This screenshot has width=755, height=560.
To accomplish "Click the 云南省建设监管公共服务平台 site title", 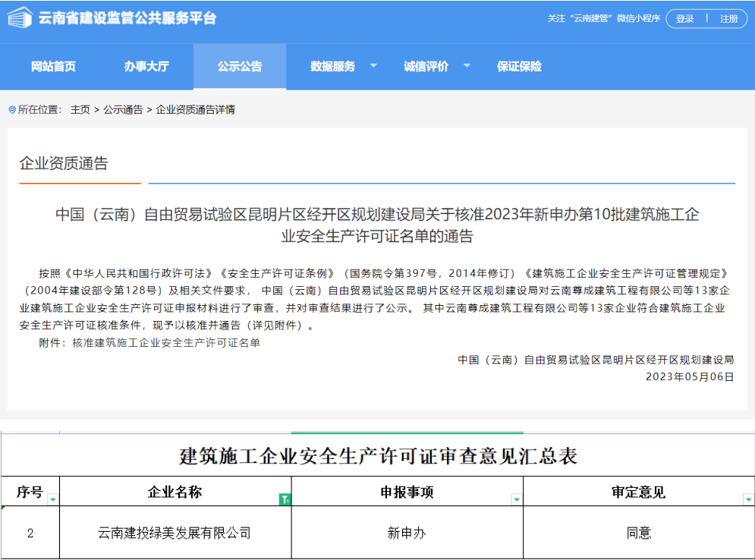I will (127, 18).
